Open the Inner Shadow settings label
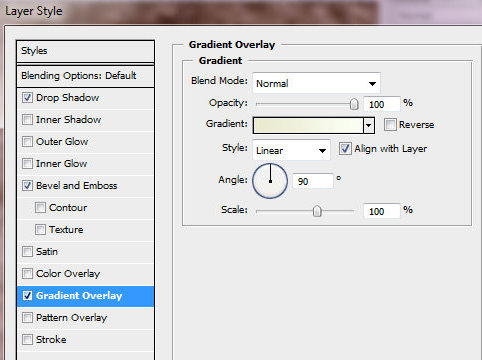The image size is (482, 360). click(x=68, y=120)
